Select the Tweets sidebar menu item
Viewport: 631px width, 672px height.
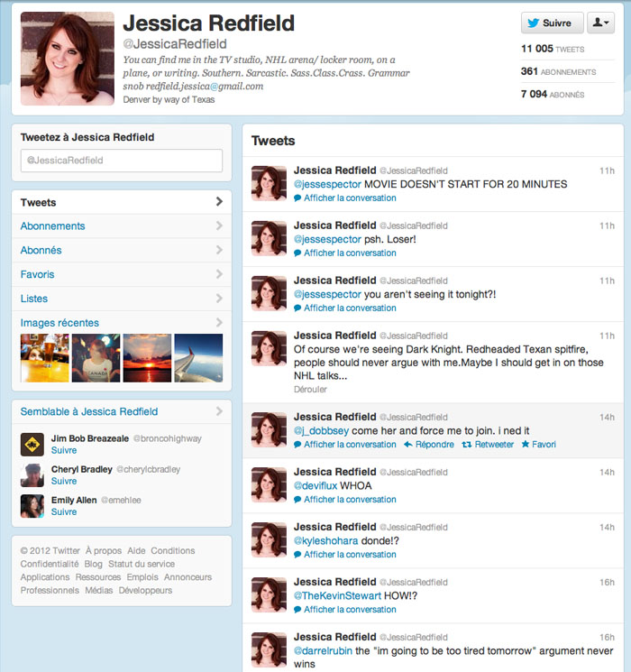click(121, 202)
